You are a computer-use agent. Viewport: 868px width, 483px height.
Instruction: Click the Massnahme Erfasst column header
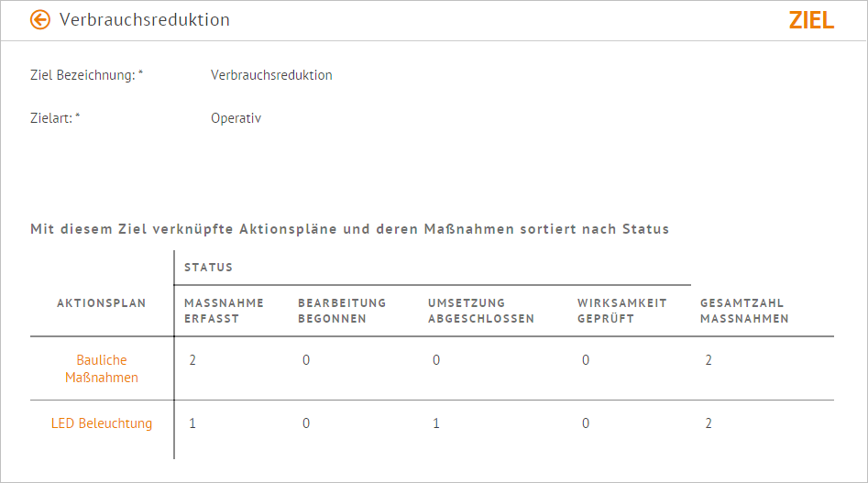coord(224,311)
